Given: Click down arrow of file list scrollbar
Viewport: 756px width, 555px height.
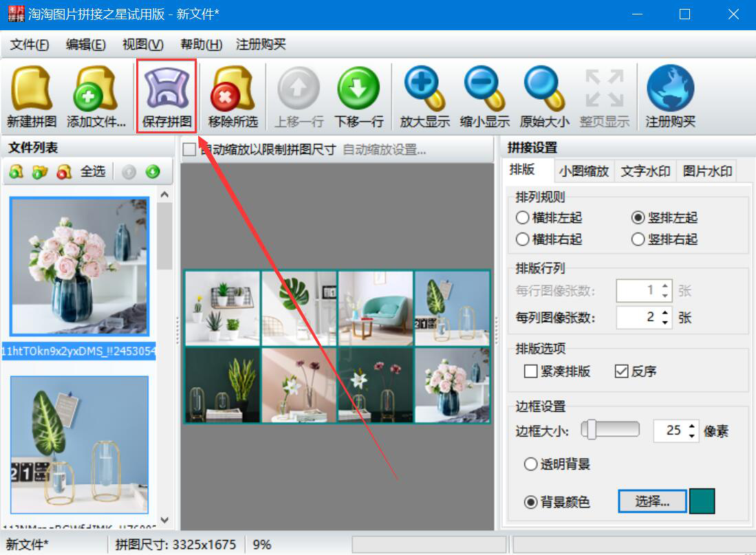Looking at the screenshot, I should 164,520.
